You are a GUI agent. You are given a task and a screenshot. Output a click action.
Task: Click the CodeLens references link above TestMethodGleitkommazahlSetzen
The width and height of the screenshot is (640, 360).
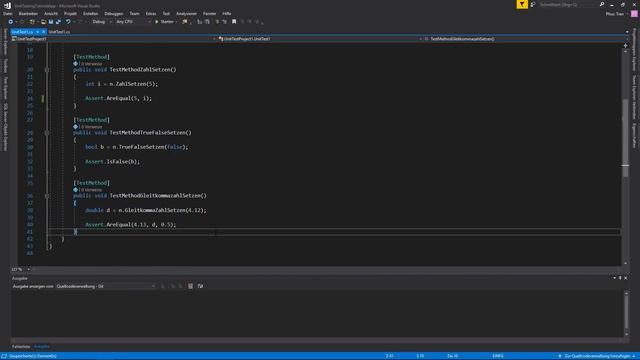pos(91,190)
